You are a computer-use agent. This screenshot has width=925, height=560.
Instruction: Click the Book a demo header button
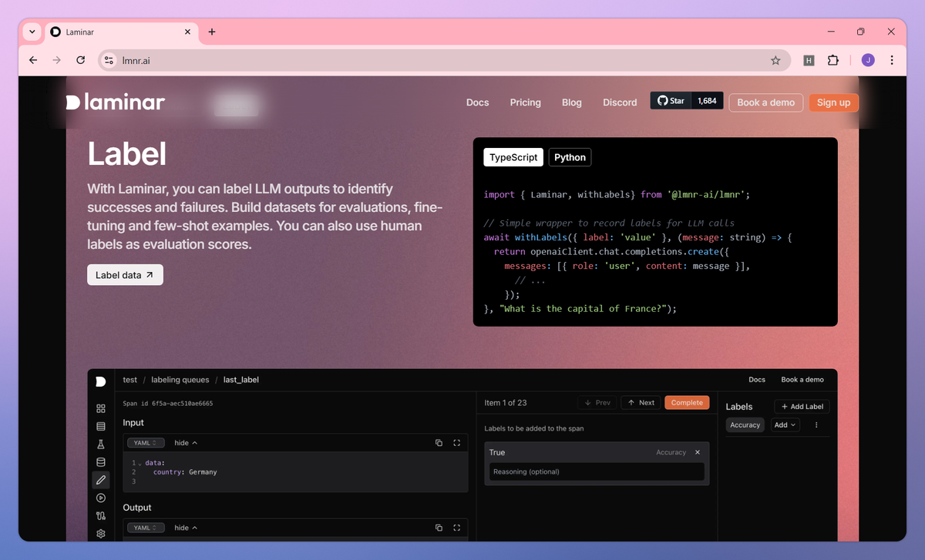(766, 102)
